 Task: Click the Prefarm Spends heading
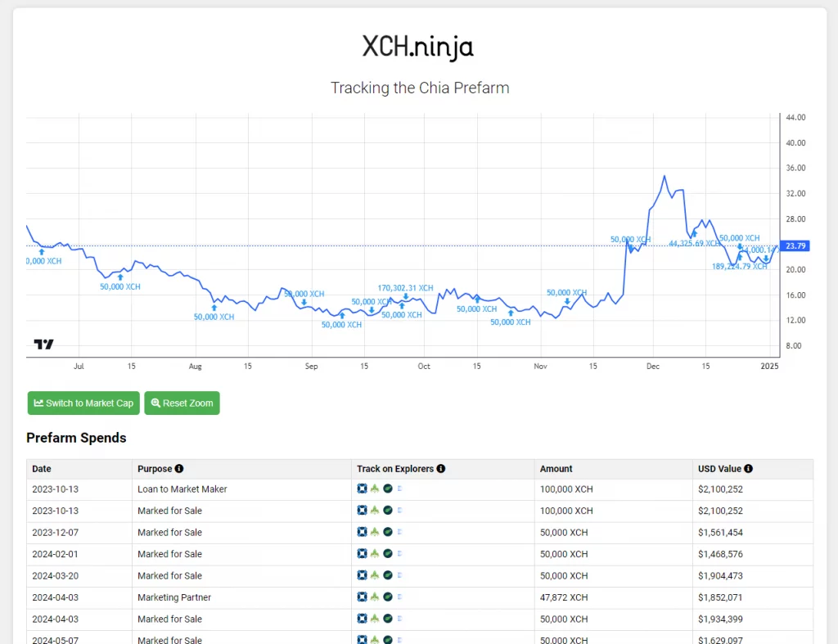[x=76, y=438]
